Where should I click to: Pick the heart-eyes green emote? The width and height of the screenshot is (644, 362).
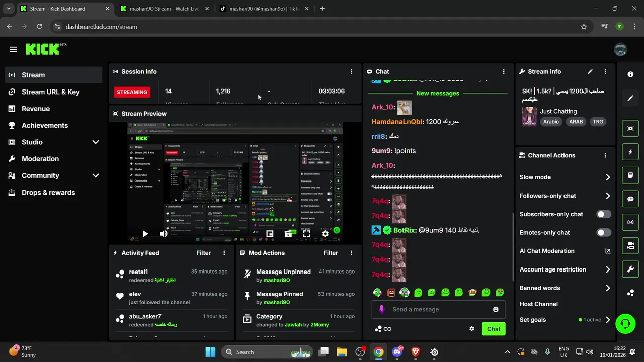(x=500, y=292)
